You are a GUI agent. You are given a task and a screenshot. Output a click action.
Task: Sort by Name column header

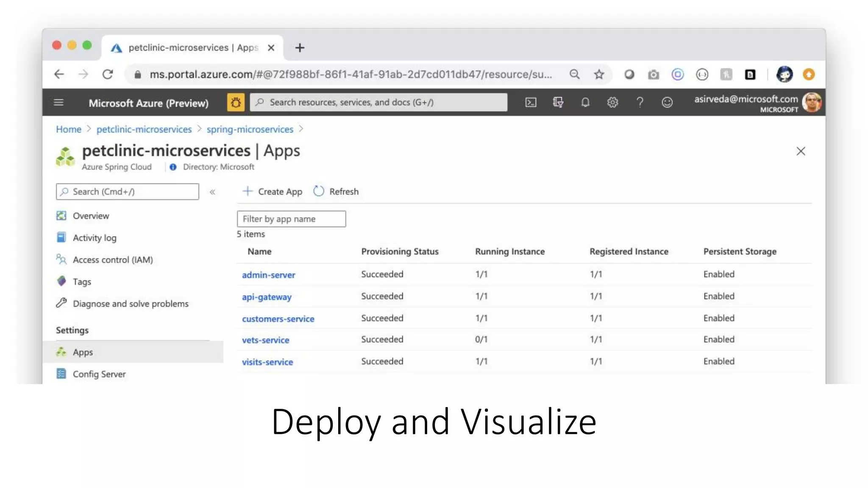(x=259, y=252)
